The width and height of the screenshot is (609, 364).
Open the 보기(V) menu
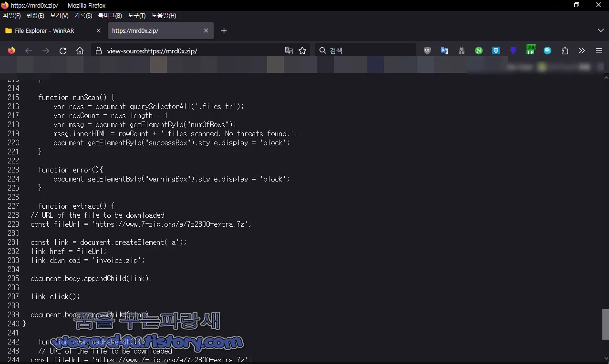[x=59, y=16]
